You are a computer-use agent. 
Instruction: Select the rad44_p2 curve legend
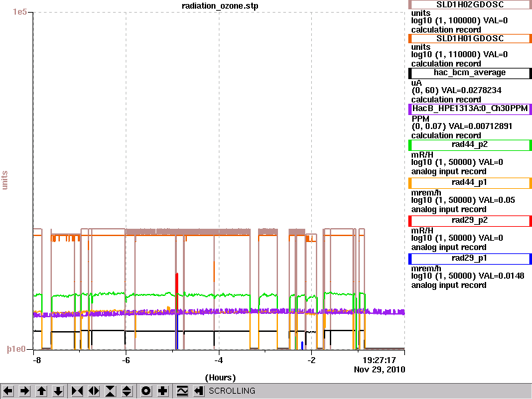pos(470,145)
